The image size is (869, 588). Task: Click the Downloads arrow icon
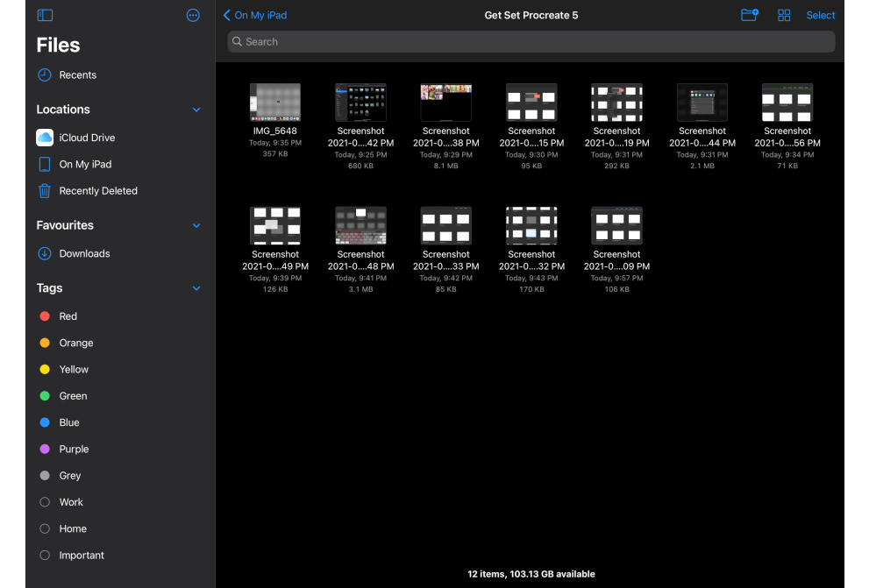tap(45, 253)
